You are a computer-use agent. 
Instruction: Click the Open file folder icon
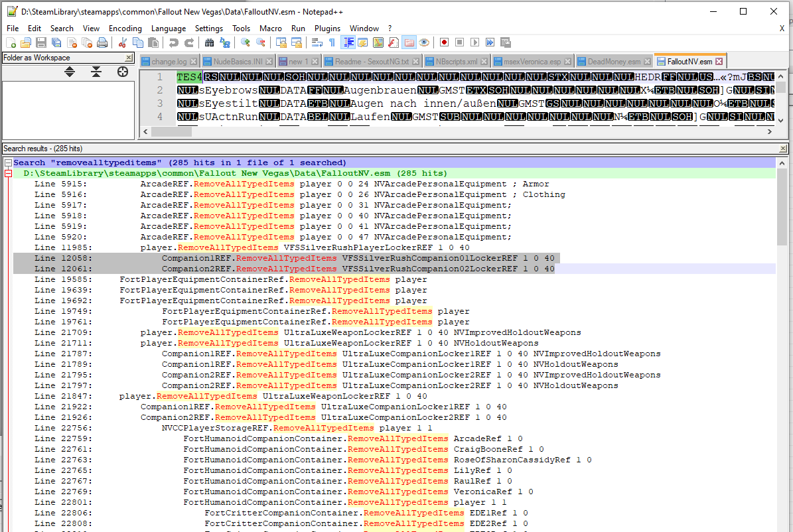(x=26, y=42)
